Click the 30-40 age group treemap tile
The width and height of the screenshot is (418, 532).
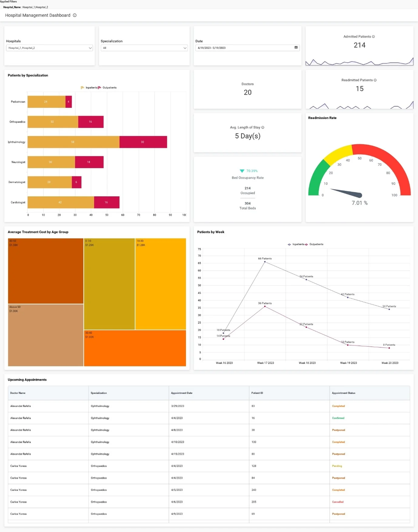point(135,348)
